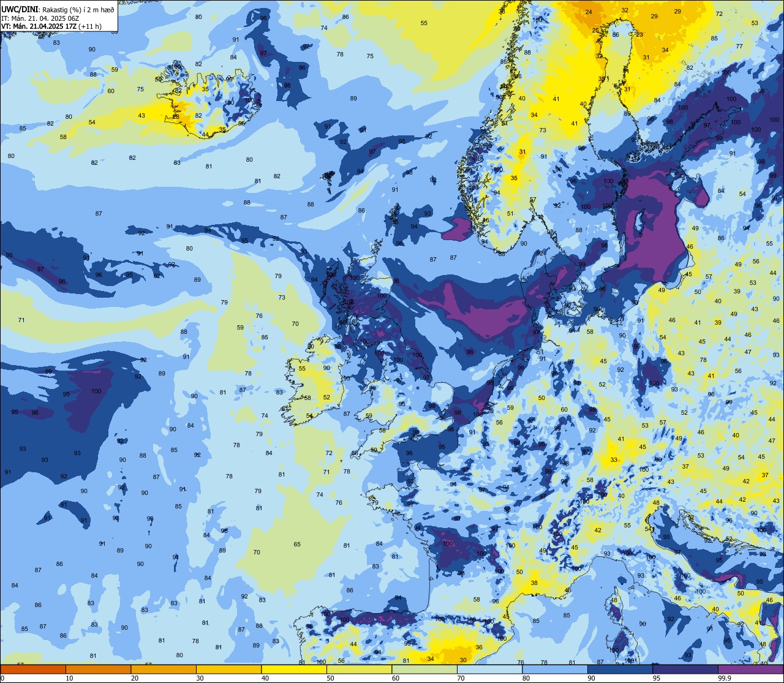
Task: Click the medium blue 80–90 legend swatch
Action: pyautogui.click(x=554, y=669)
